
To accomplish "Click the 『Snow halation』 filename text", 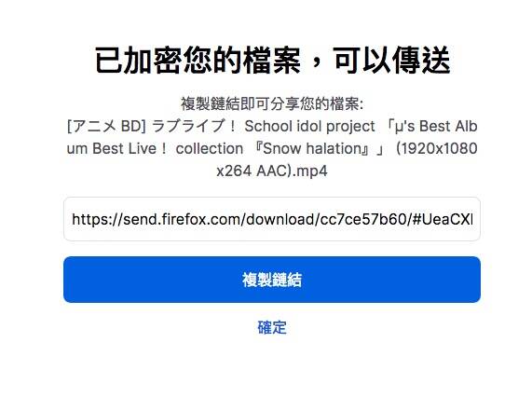I will tap(312, 148).
